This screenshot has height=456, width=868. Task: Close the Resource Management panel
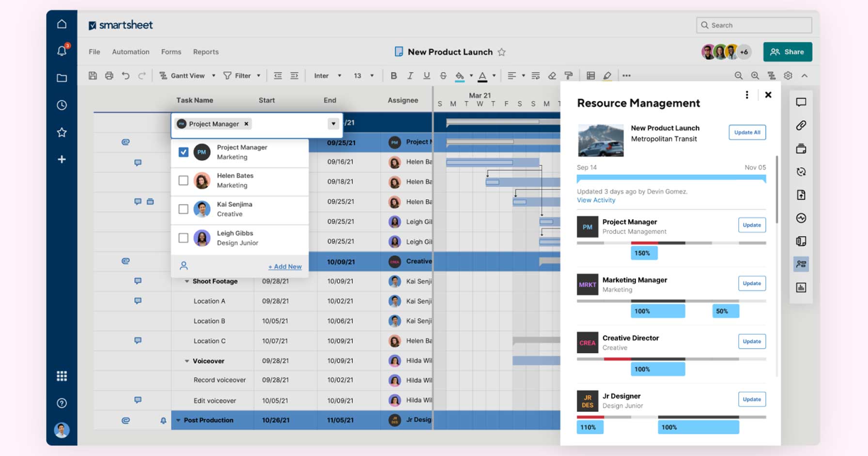(x=768, y=95)
